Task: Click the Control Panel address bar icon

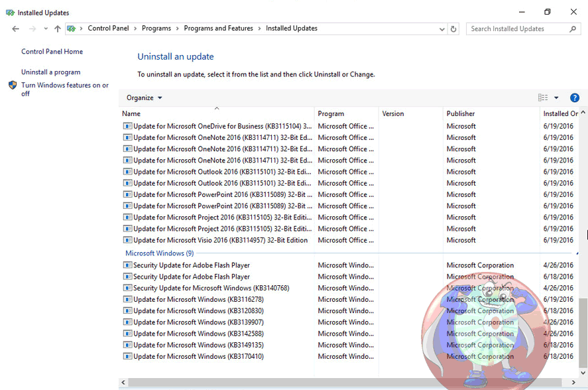Action: click(x=71, y=29)
